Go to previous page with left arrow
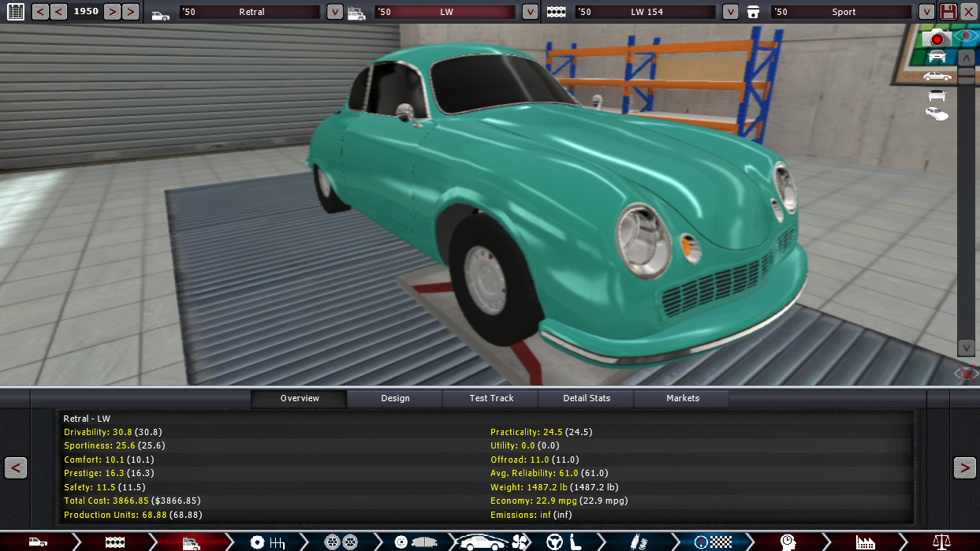 tap(16, 467)
